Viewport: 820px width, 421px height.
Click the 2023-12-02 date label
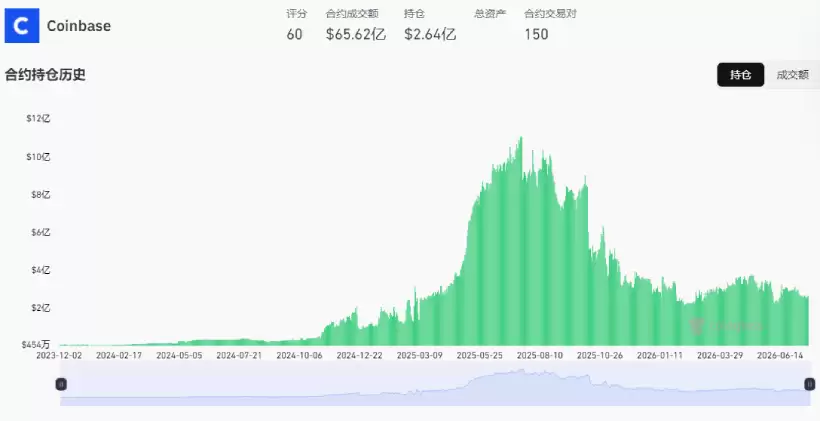pos(59,355)
